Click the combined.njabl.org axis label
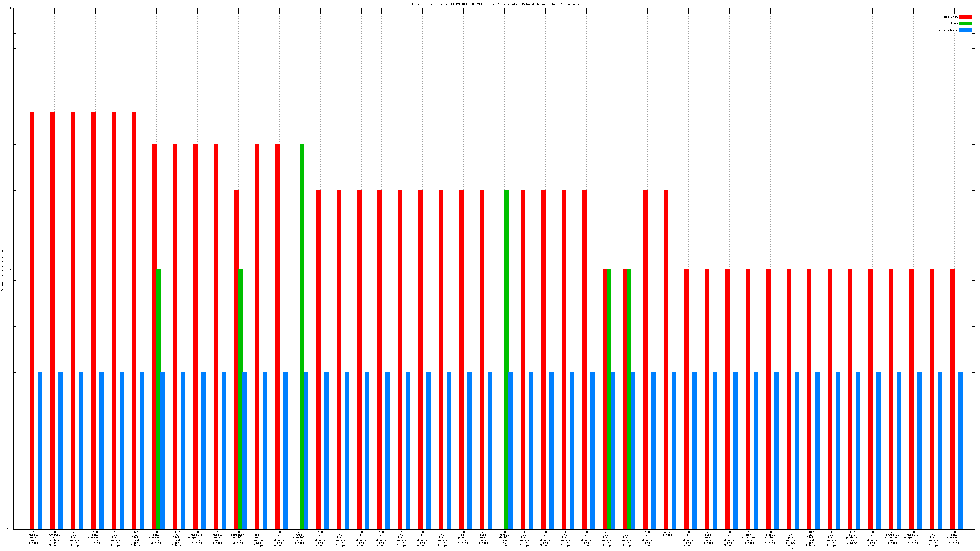The width and height of the screenshot is (980, 551). tap(238, 537)
